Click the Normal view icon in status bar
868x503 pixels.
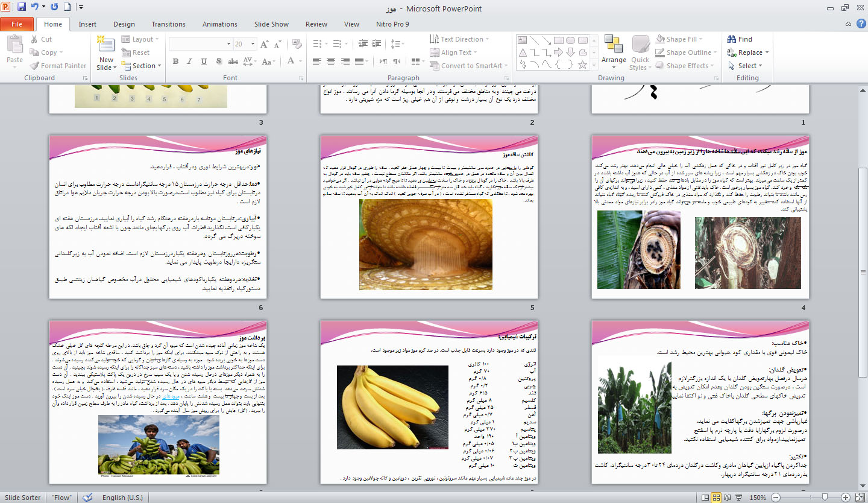click(x=705, y=498)
